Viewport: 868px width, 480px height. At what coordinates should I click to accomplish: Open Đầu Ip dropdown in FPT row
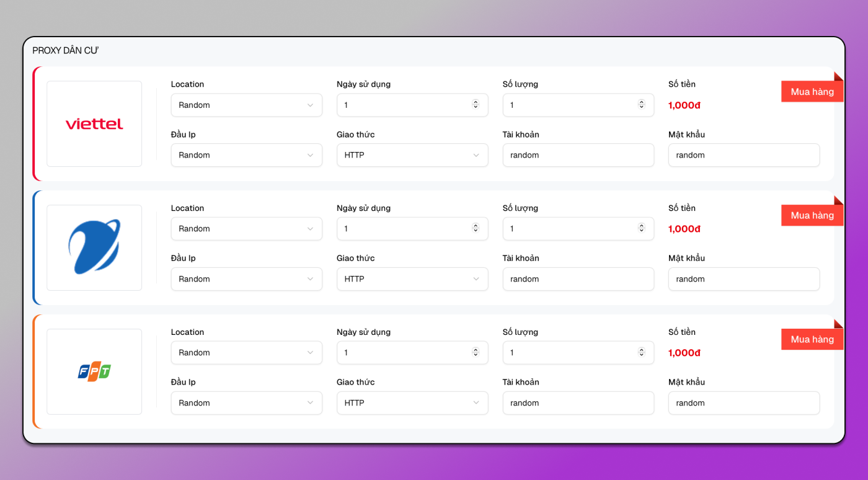(x=247, y=402)
